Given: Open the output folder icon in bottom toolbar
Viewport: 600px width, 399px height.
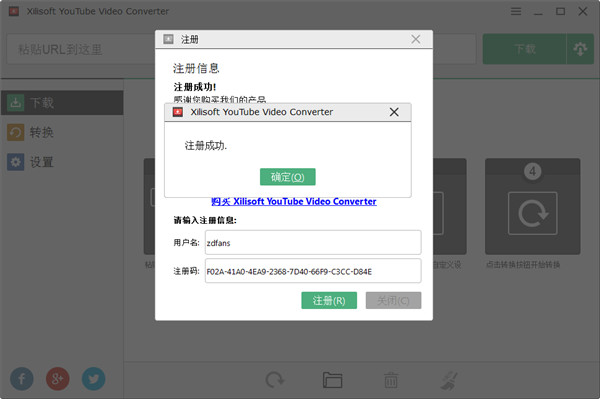Looking at the screenshot, I should (x=332, y=380).
